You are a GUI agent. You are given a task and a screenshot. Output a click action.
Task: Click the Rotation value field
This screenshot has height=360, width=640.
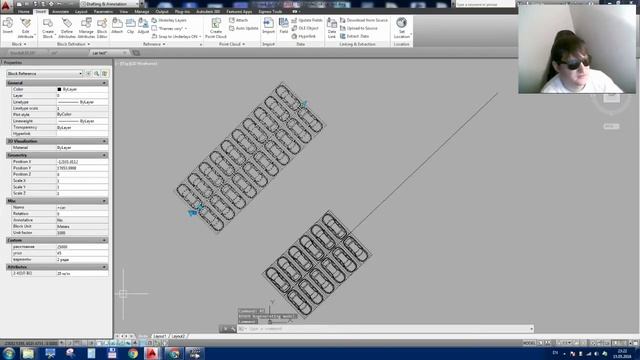pos(82,213)
